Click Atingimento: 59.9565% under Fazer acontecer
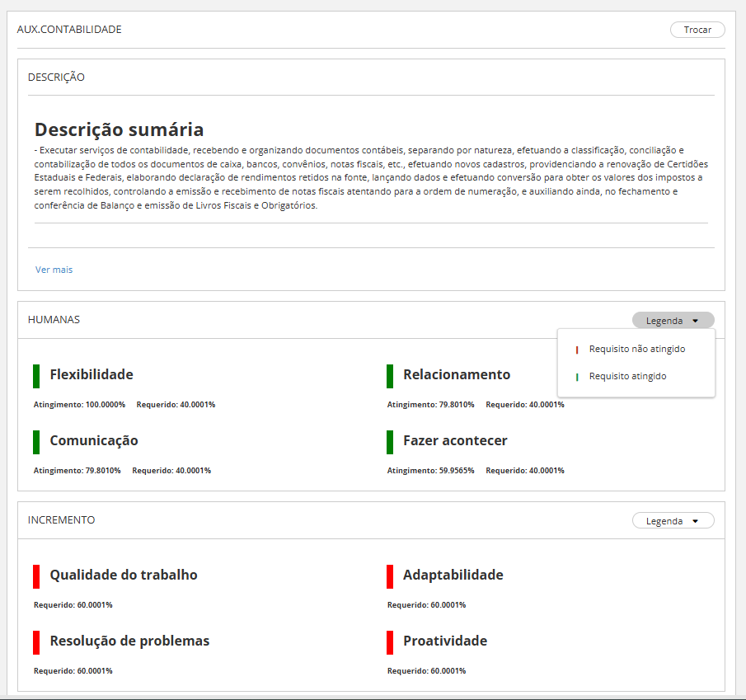The height and width of the screenshot is (700, 746). 430,471
